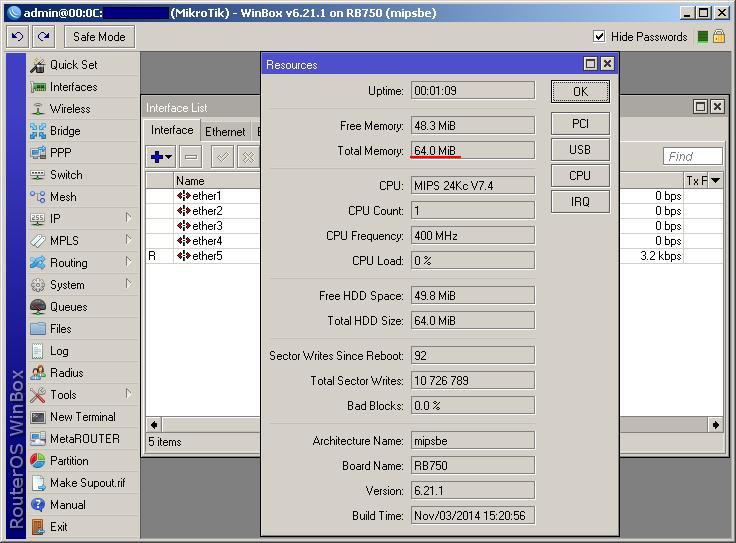Click the checkmark enable button
Screen dimensions: 736x543
(x=222, y=157)
